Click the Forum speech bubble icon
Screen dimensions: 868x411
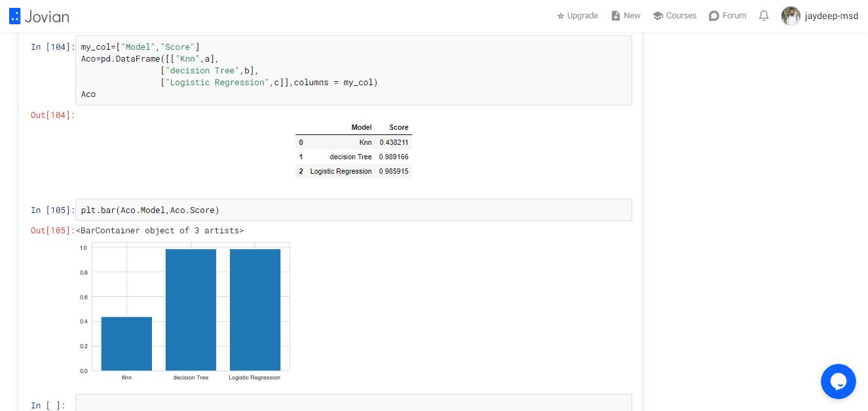coord(714,16)
